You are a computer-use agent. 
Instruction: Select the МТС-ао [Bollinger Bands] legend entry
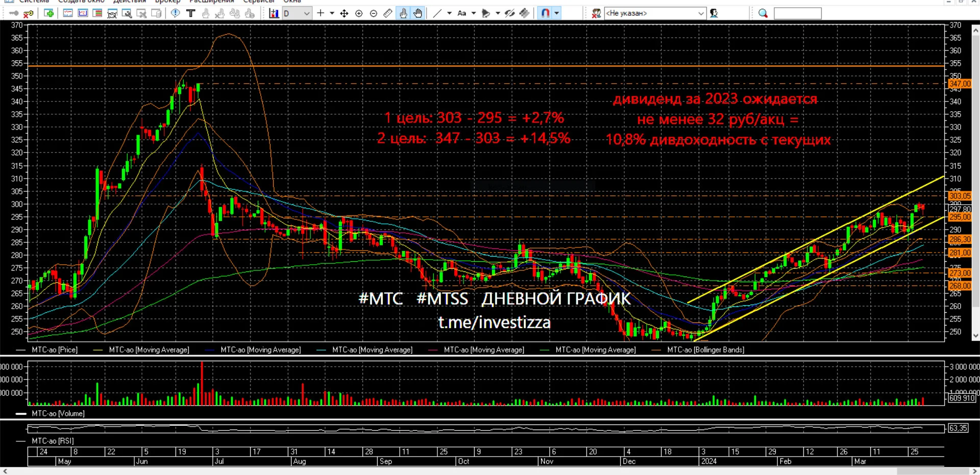698,350
